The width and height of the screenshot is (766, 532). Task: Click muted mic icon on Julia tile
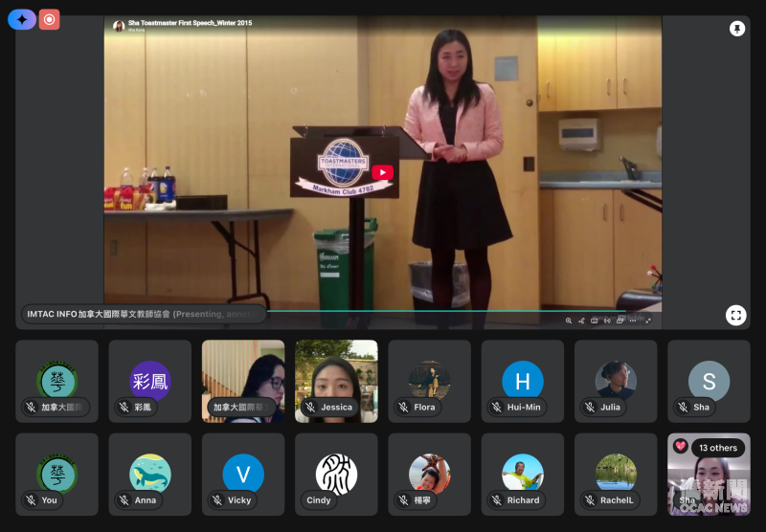pyautogui.click(x=590, y=407)
